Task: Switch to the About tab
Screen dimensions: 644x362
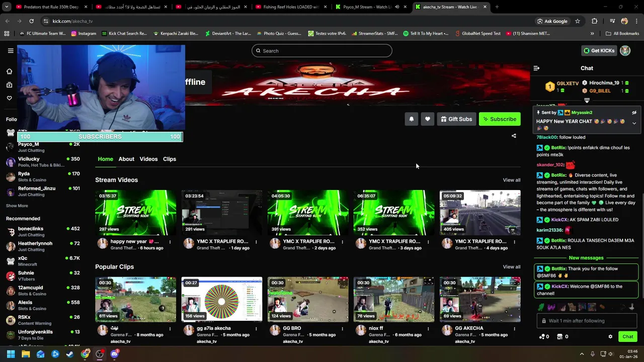Action: (x=126, y=159)
